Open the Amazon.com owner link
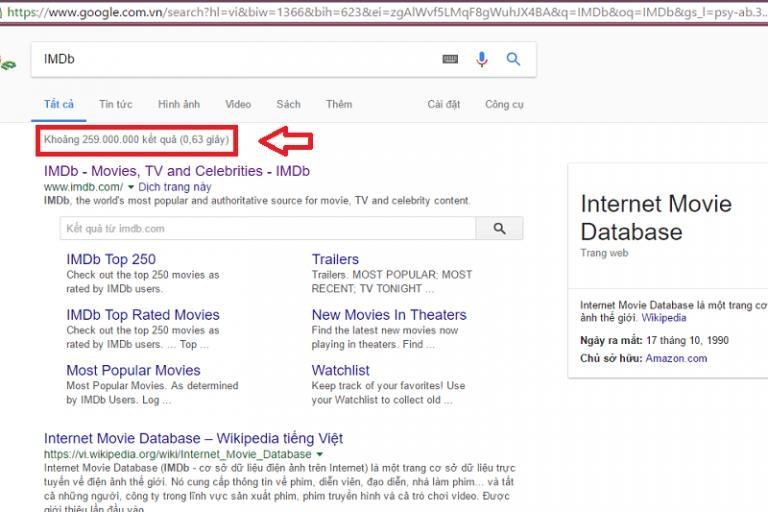The width and height of the screenshot is (768, 512). pos(675,358)
